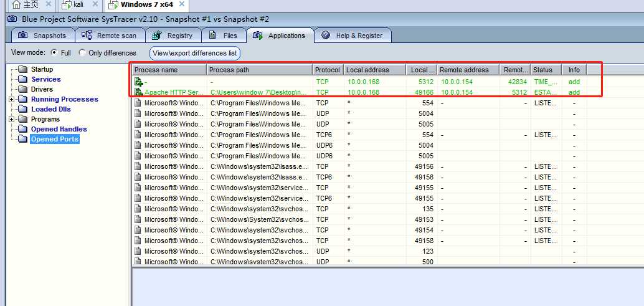Select Loaded Dlls in the tree

click(51, 109)
